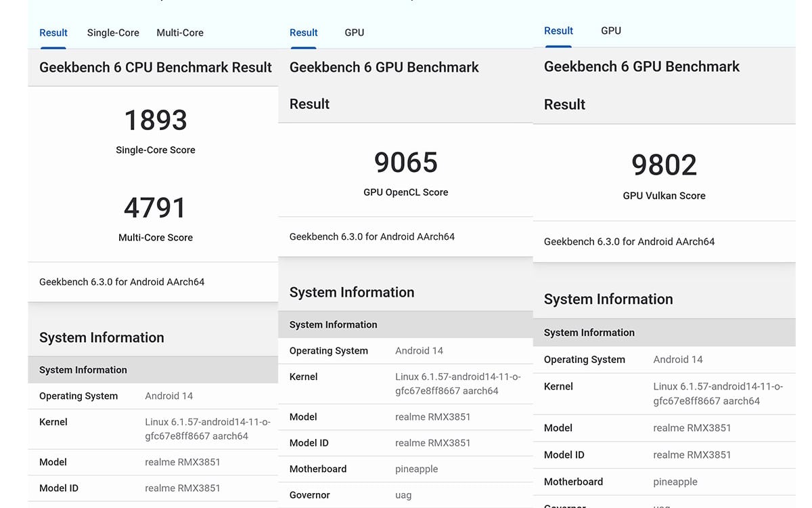This screenshot has height=508, width=812.
Task: Click the large 'System Information' heading in Vulkan panel
Action: [x=608, y=299]
